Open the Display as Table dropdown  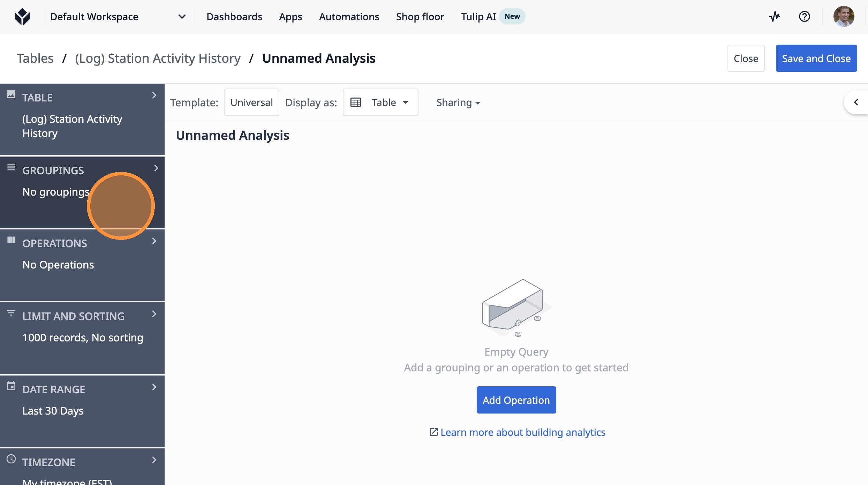coord(380,102)
